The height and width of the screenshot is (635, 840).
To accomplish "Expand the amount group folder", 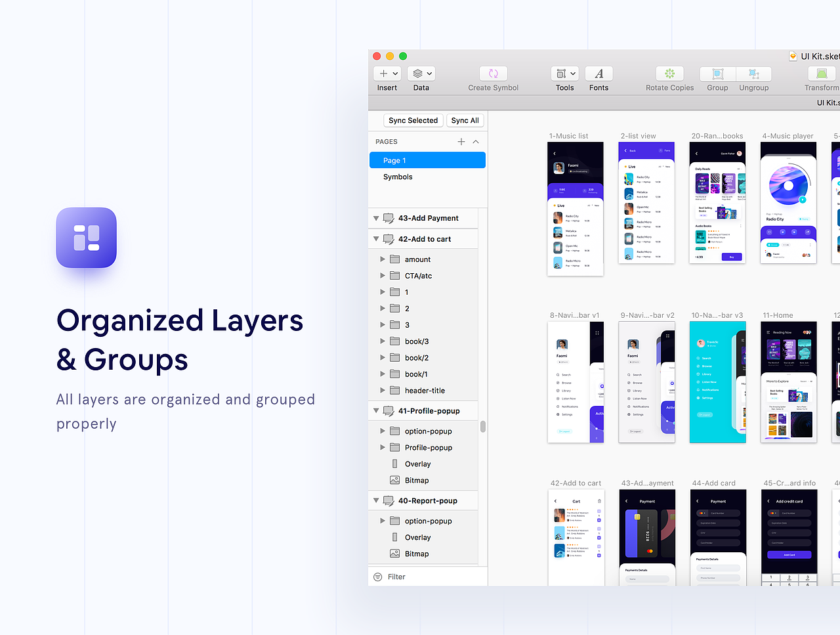I will click(383, 259).
